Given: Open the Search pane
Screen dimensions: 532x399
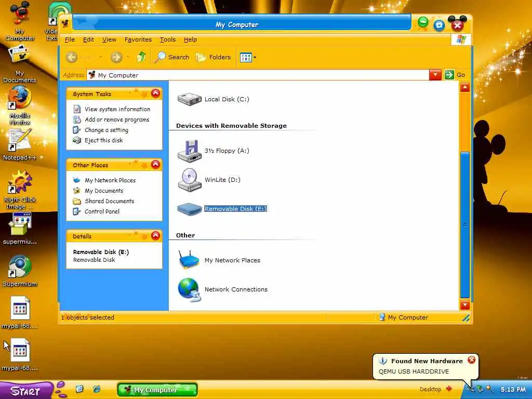Looking at the screenshot, I should coord(171,57).
